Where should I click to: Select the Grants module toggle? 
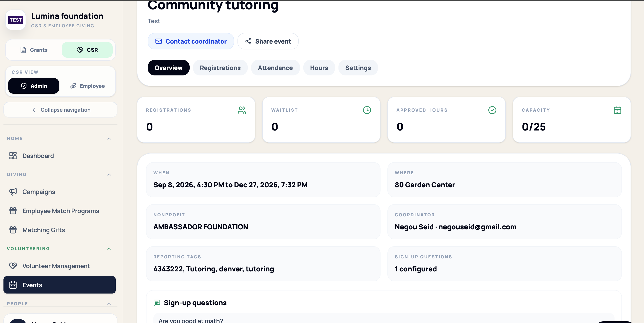34,50
